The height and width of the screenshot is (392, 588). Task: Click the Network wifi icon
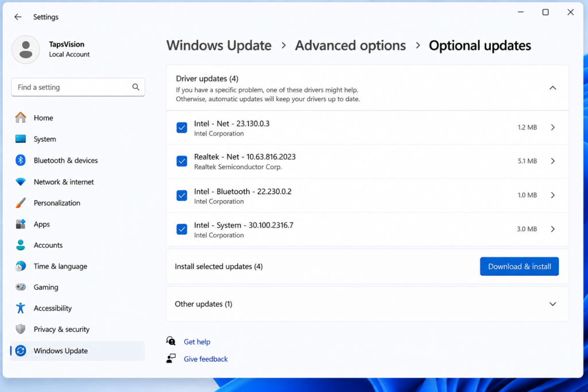[x=21, y=182]
